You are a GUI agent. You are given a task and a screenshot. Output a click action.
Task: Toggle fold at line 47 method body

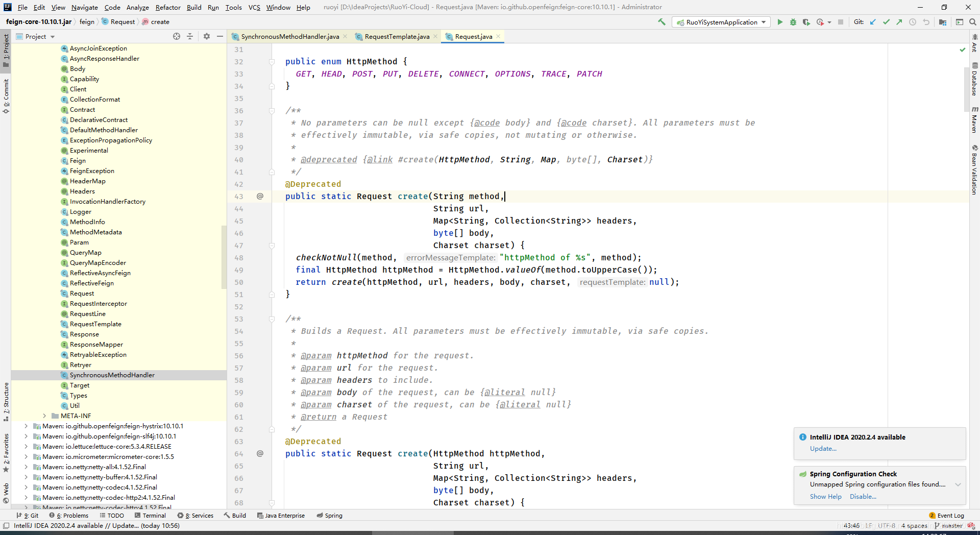click(272, 245)
